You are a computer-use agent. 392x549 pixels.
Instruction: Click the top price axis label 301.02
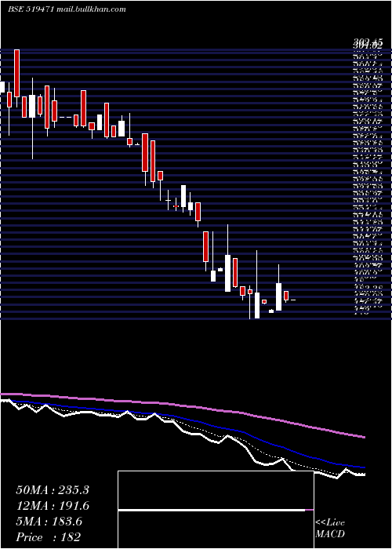click(367, 45)
